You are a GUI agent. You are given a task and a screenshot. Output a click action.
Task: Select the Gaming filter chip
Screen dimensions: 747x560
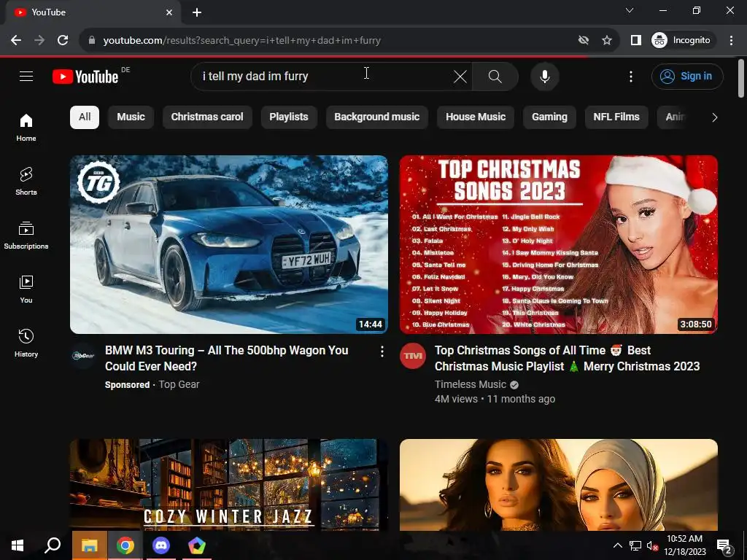[x=549, y=117]
